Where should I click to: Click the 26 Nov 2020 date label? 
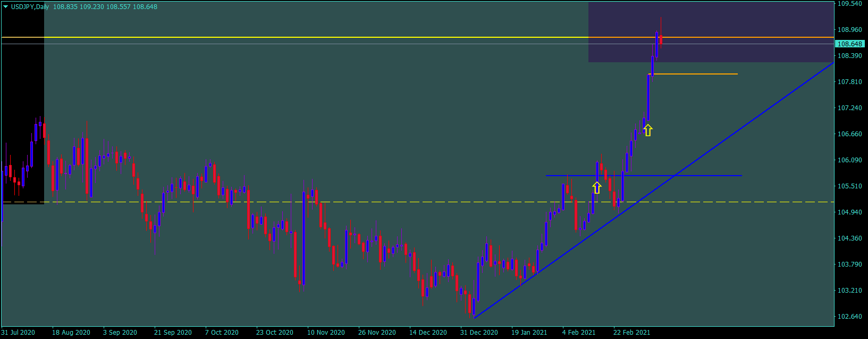[x=377, y=333]
